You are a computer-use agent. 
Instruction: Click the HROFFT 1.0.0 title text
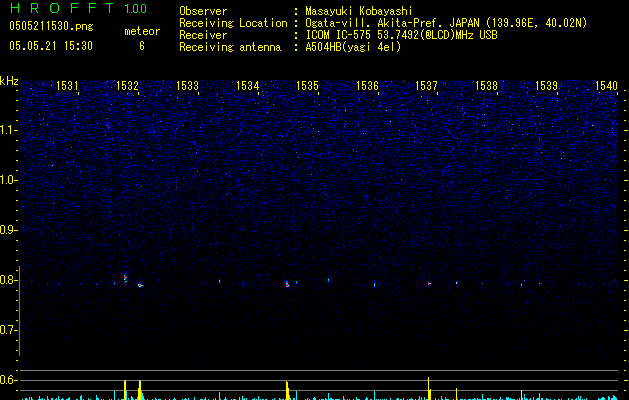coord(78,8)
